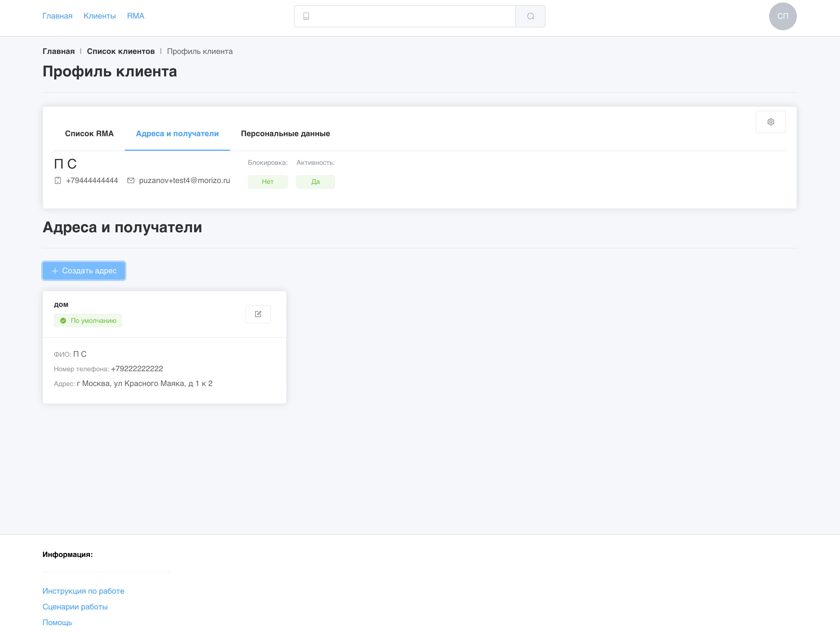Open the Список клиентов breadcrumb

[121, 51]
